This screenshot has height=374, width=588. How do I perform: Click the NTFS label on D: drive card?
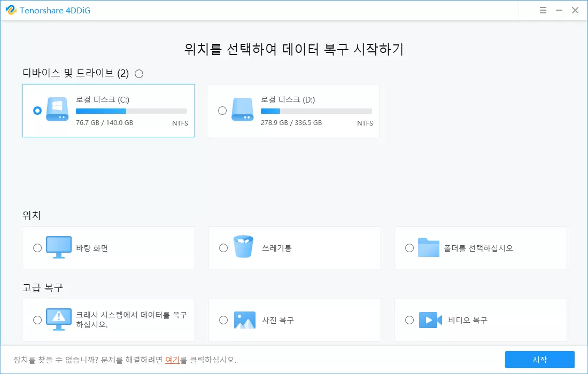[365, 123]
